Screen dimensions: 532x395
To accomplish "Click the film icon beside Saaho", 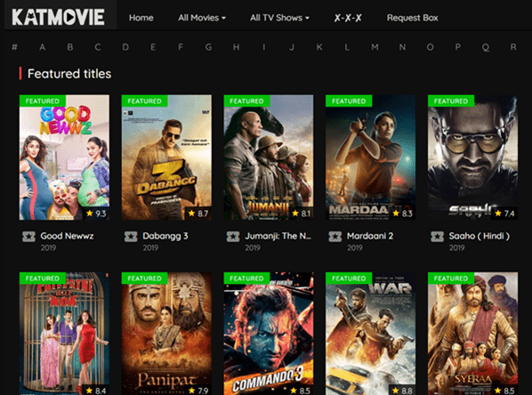I will click(x=438, y=237).
